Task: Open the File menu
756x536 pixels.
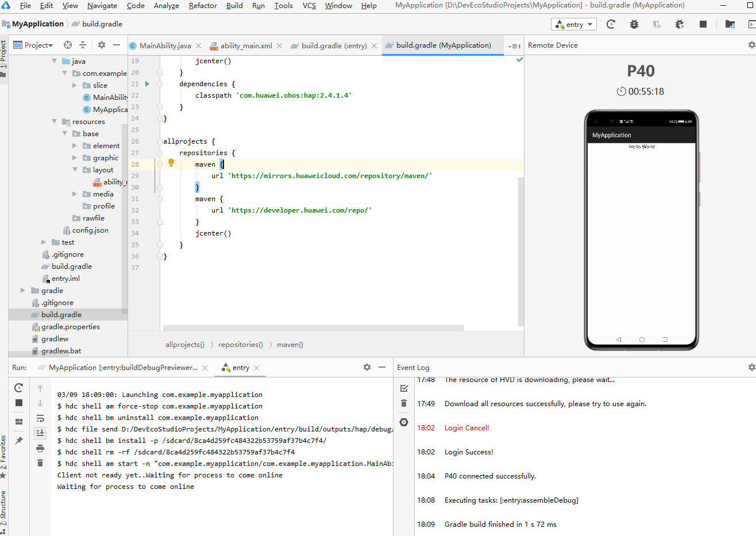Action: click(x=25, y=6)
